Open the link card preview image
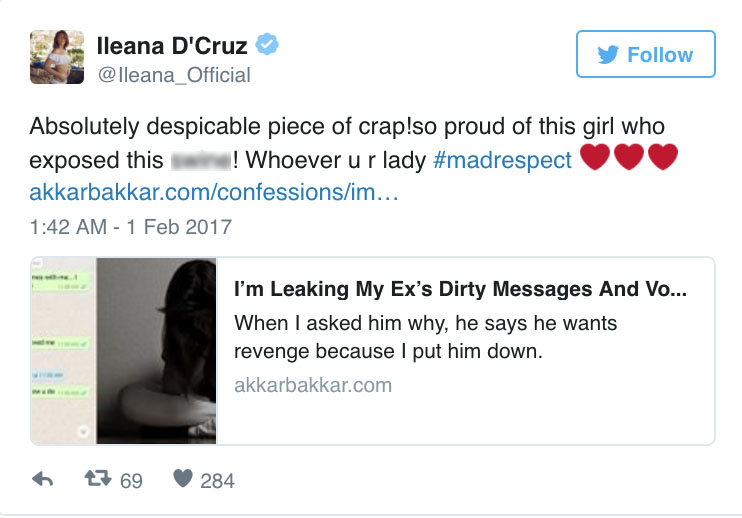The height and width of the screenshot is (518, 742). pyautogui.click(x=124, y=351)
